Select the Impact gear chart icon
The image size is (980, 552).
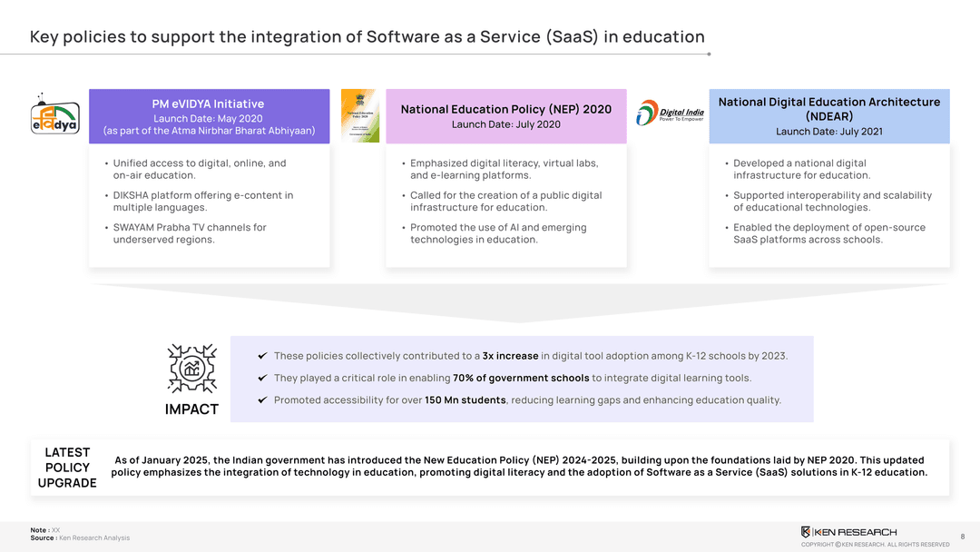(x=191, y=368)
